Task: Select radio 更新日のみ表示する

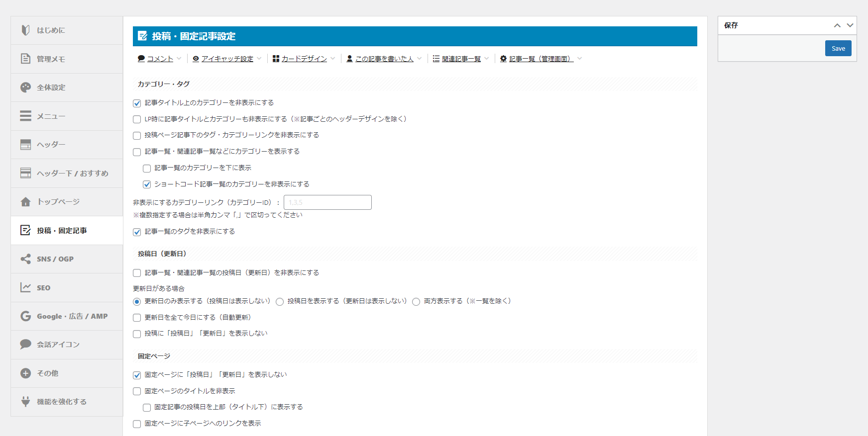Action: (x=137, y=302)
